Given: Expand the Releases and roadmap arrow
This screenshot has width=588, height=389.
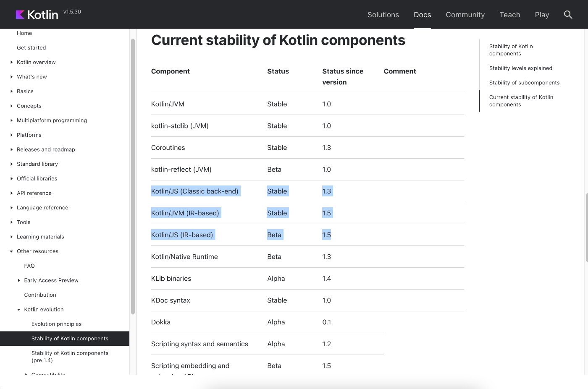Looking at the screenshot, I should (11, 150).
